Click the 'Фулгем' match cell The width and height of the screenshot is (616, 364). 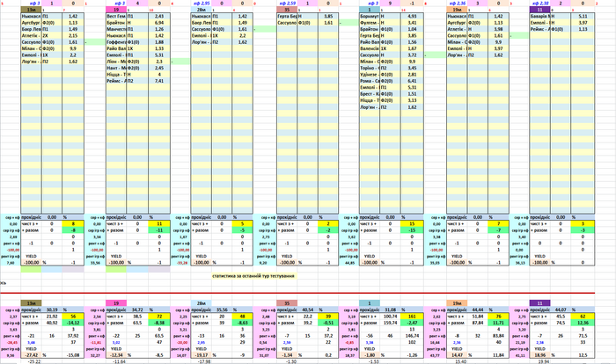(370, 23)
